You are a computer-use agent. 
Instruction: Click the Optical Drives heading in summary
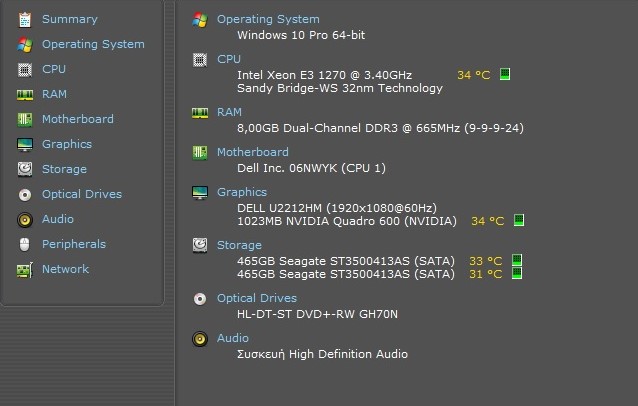pyautogui.click(x=257, y=298)
